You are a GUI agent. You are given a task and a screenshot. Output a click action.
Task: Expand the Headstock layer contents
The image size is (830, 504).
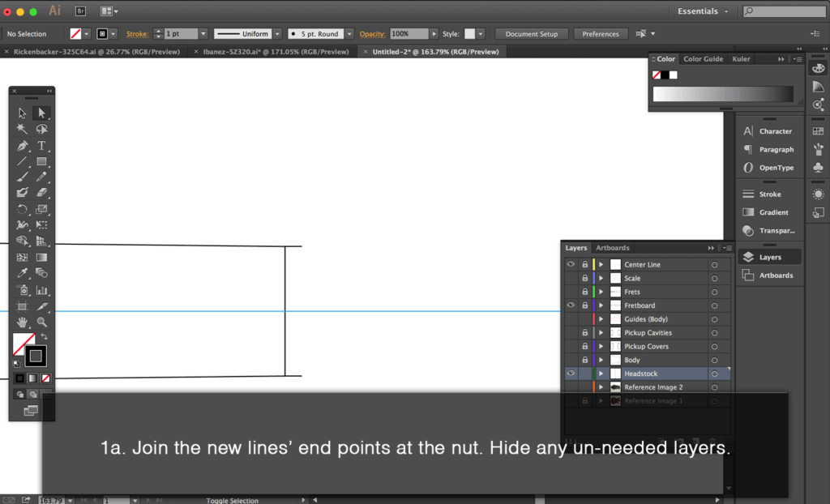601,374
